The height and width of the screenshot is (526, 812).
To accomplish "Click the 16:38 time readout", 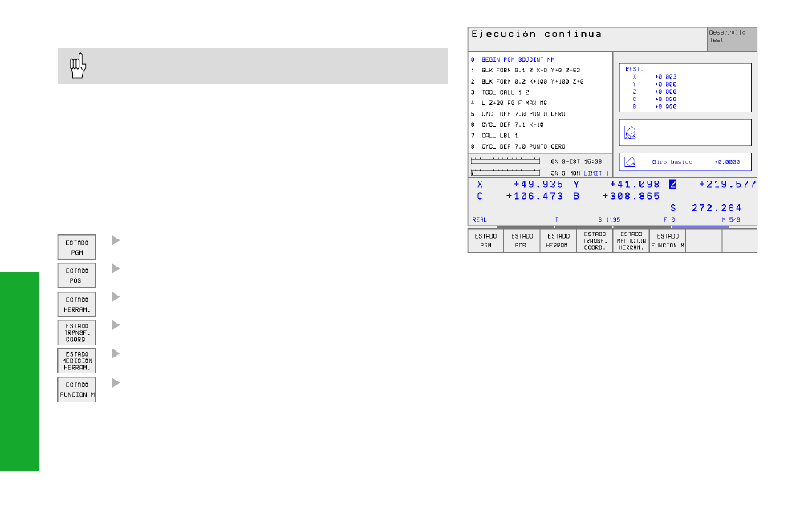I will click(x=593, y=161).
